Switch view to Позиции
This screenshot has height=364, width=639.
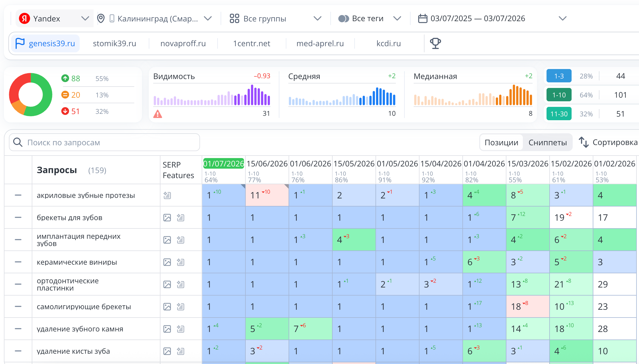pos(501,142)
